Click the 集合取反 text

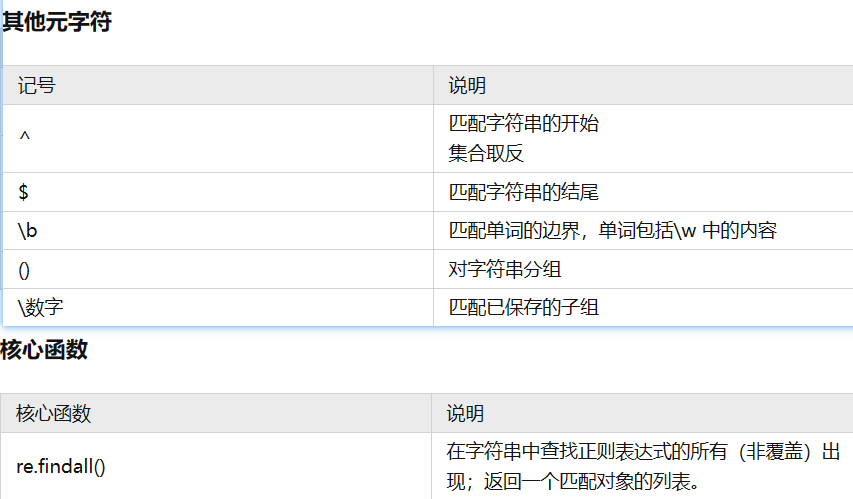(x=486, y=153)
